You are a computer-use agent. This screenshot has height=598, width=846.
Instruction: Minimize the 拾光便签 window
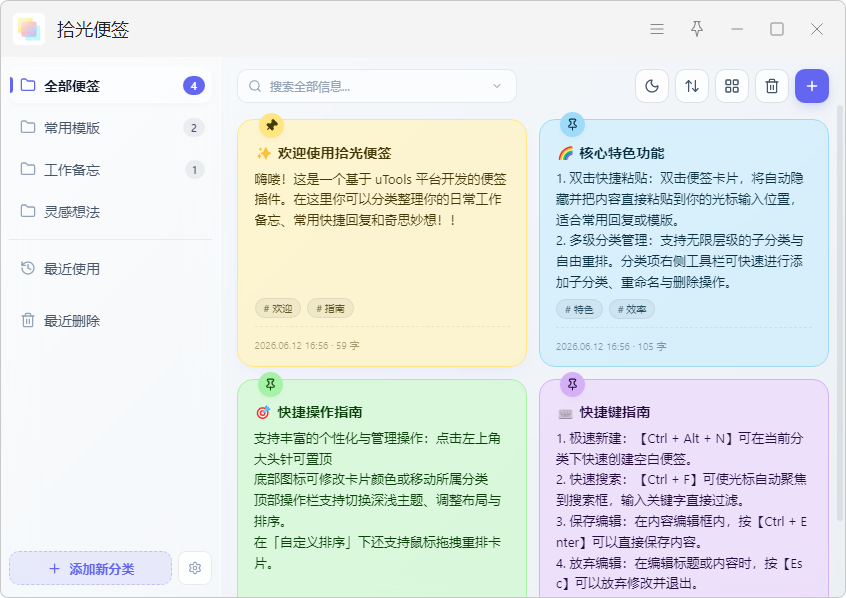[737, 29]
